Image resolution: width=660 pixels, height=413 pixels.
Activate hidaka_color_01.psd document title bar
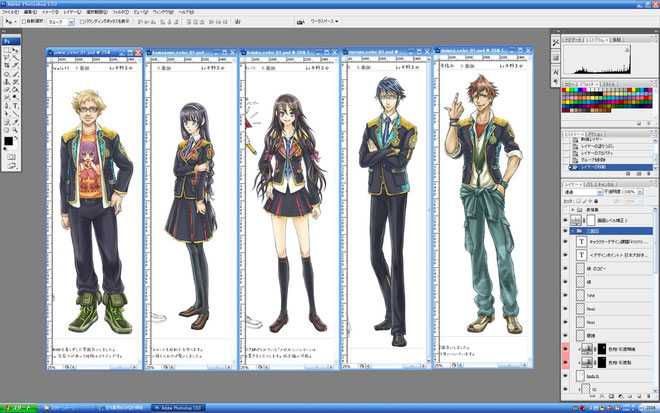click(x=277, y=52)
